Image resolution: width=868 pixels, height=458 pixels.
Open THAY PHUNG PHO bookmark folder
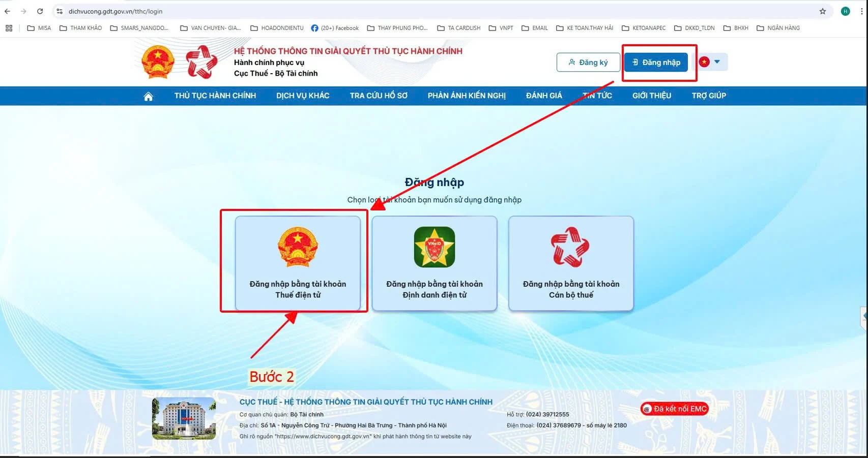pyautogui.click(x=397, y=28)
